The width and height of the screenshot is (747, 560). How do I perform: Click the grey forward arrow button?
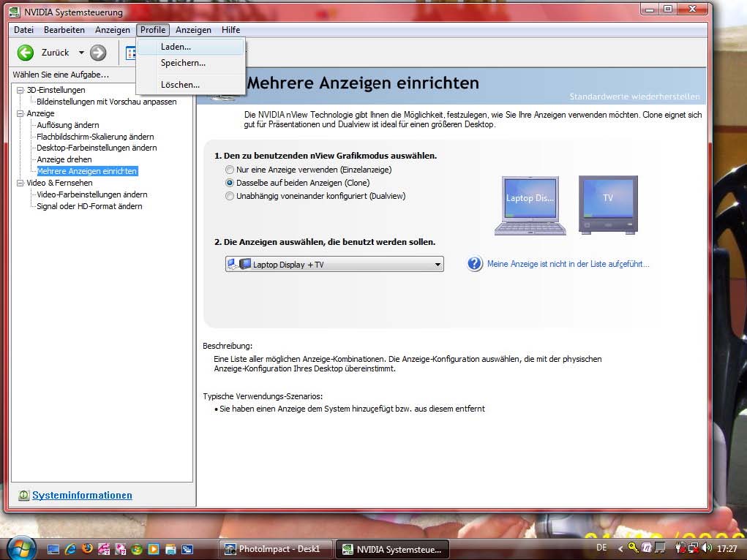click(98, 53)
